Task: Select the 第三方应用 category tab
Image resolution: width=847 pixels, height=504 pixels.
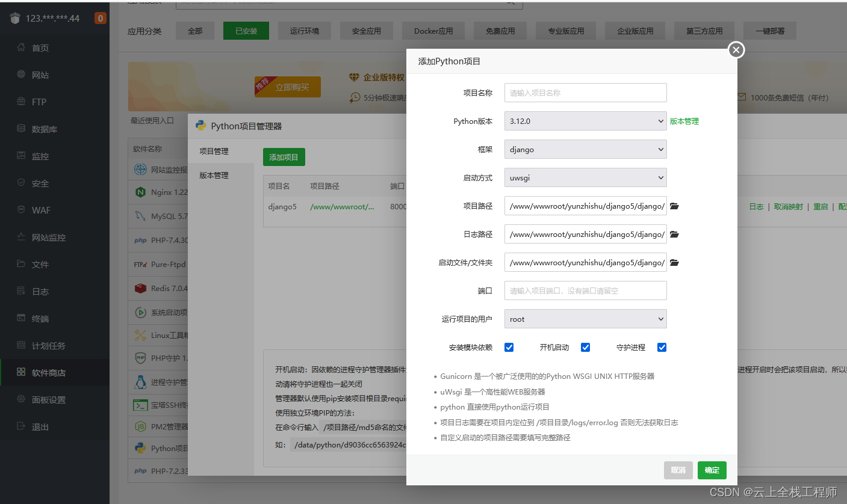Action: [704, 31]
